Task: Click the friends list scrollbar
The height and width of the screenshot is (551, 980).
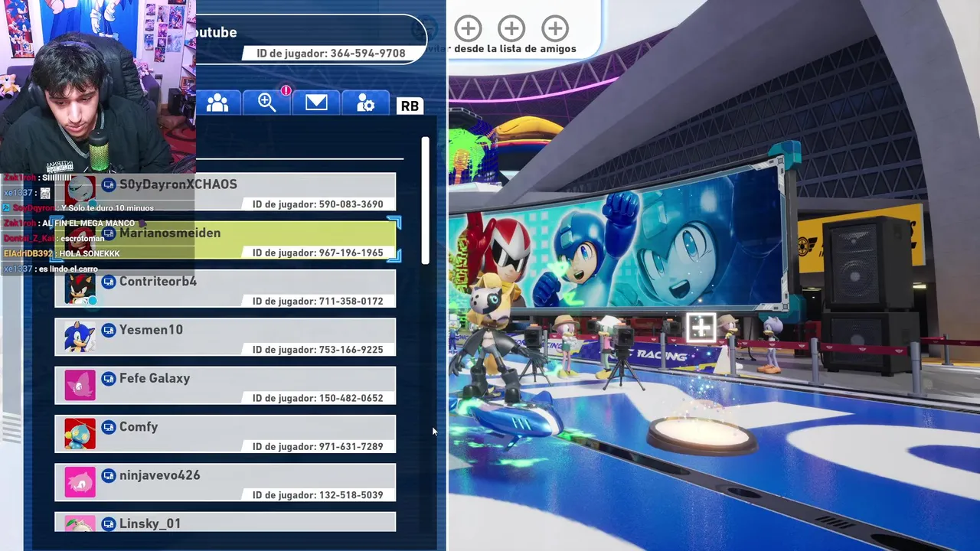Action: point(426,201)
